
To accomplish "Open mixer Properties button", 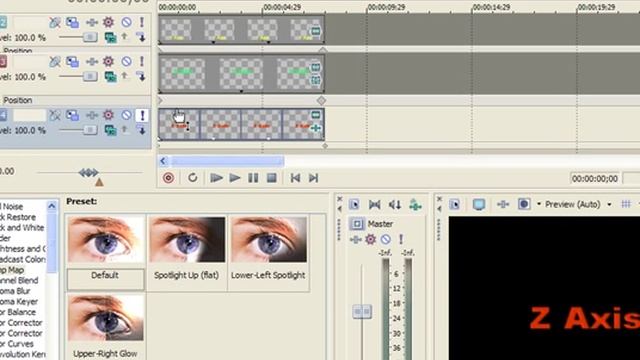I will tap(354, 204).
